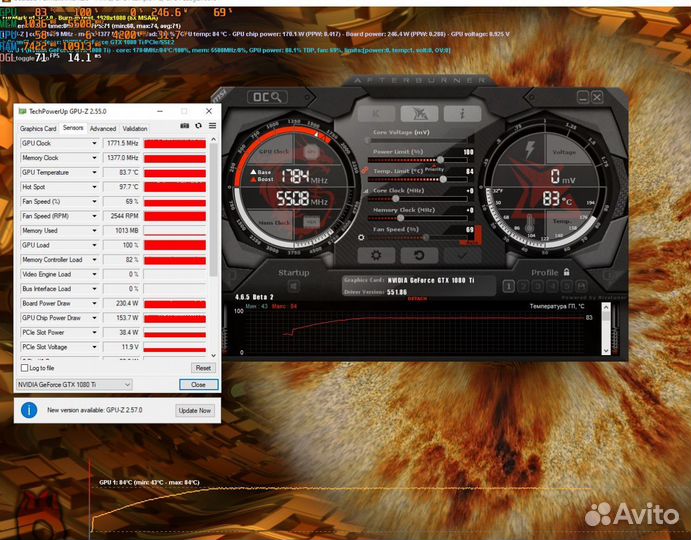This screenshot has height=540, width=691.
Task: Click the Hot Spot value 97.7 °C
Action: [122, 187]
